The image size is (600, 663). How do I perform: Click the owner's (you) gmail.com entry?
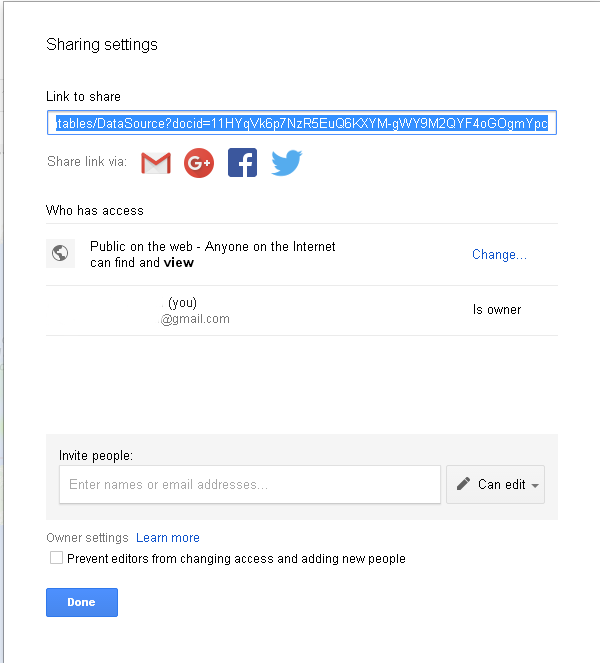(x=195, y=311)
